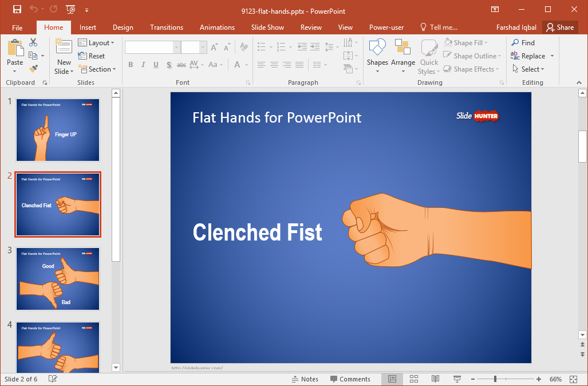Switch to the Animations tab
This screenshot has width=588, height=386.
coord(217,27)
